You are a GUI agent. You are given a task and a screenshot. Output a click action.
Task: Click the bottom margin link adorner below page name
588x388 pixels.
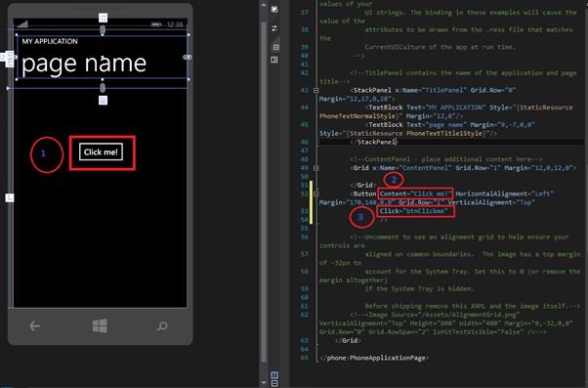pos(103,88)
